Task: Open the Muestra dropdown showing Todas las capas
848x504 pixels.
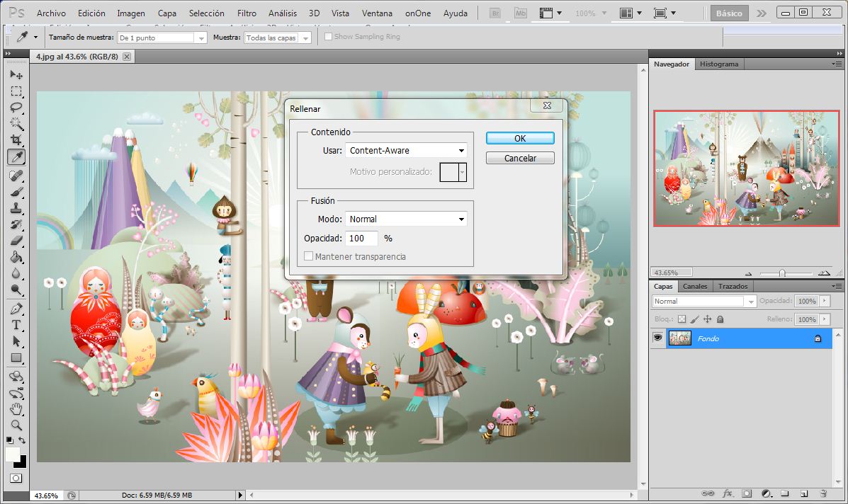Action: pos(278,38)
